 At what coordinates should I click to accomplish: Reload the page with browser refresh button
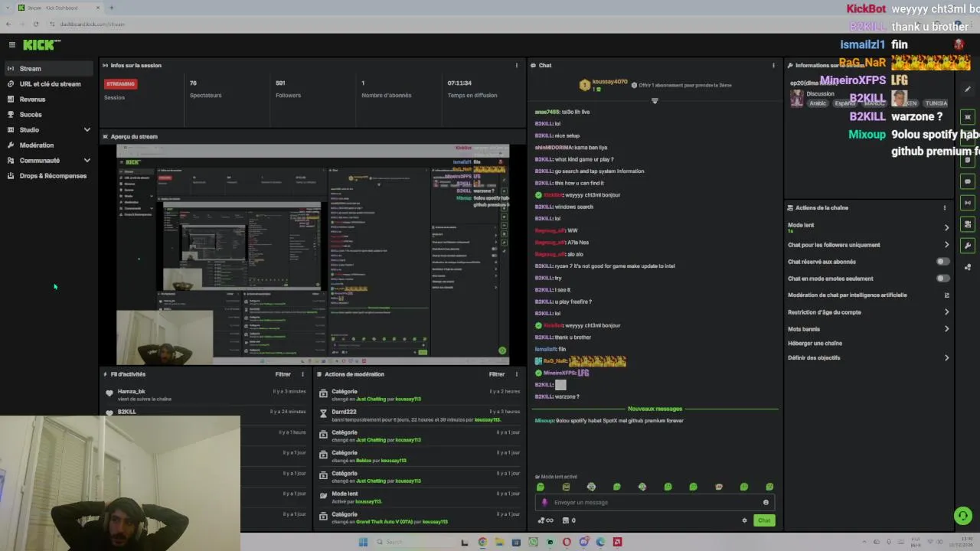36,24
